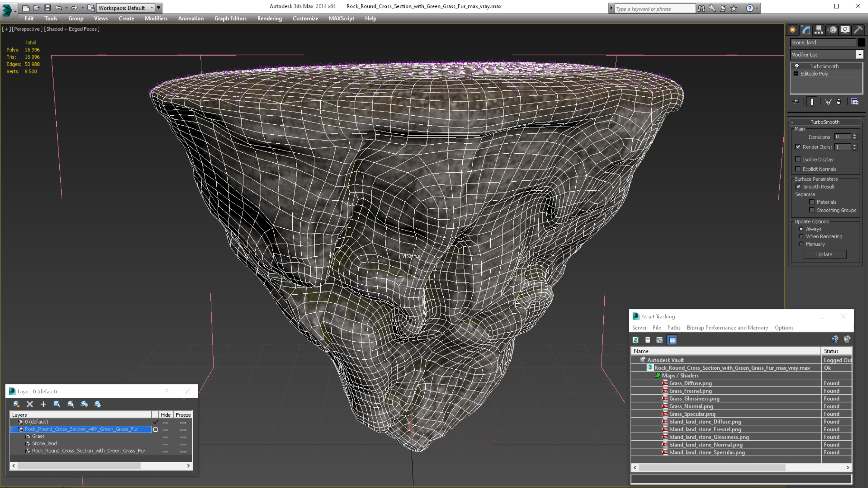Open the Paths menu in Asset Tracking

(x=674, y=328)
